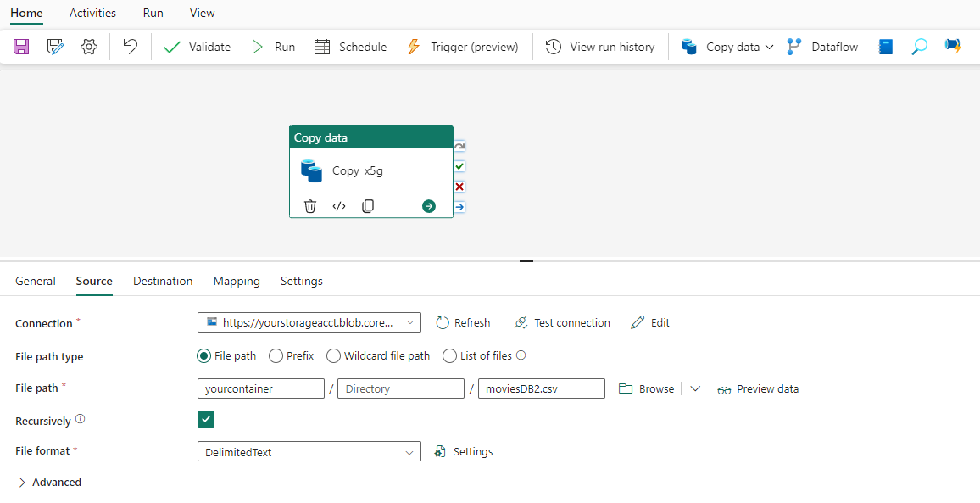Refresh the connection list
The image size is (980, 503).
click(463, 323)
